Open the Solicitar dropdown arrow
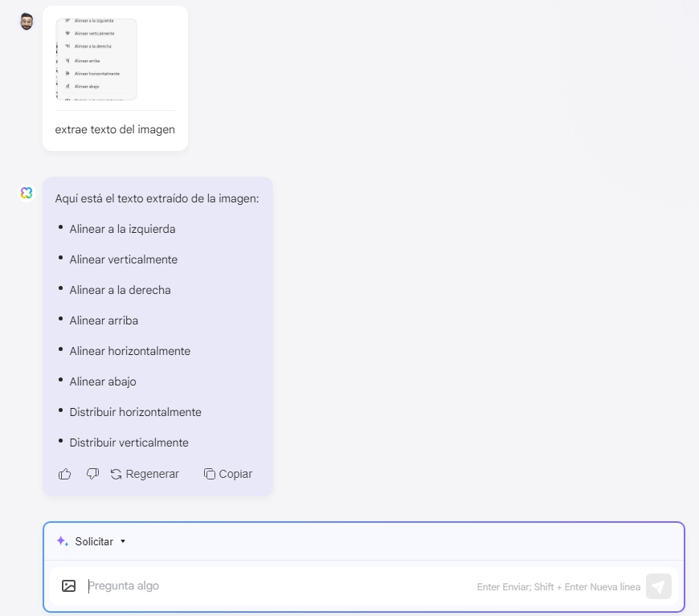This screenshot has width=699, height=616. tap(123, 541)
